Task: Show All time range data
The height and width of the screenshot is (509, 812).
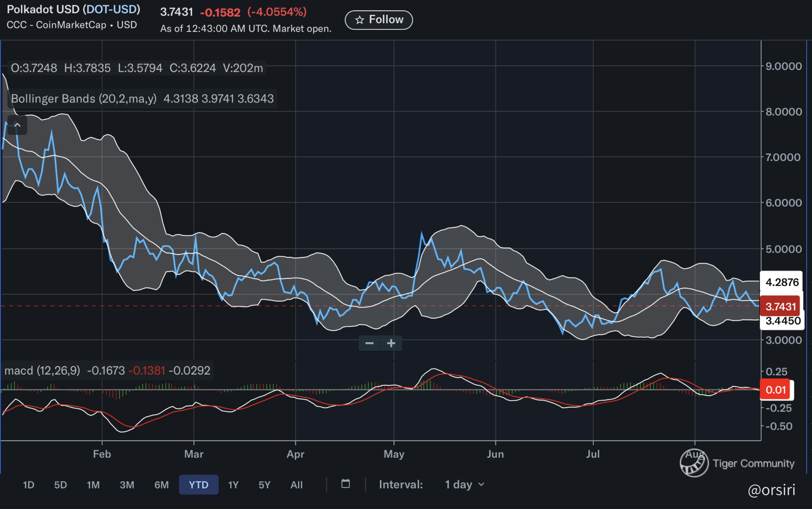Action: pyautogui.click(x=296, y=485)
